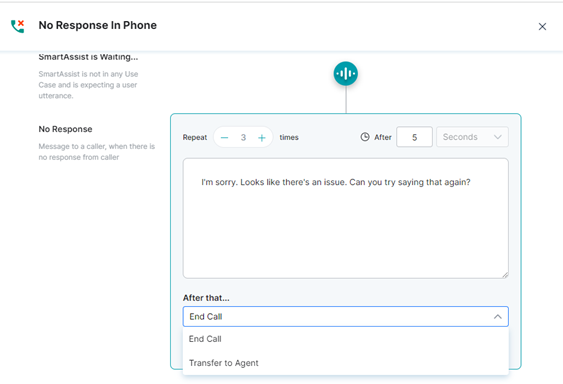Click the SmartAssist is Waiting heading
The height and width of the screenshot is (384, 563).
88,57
